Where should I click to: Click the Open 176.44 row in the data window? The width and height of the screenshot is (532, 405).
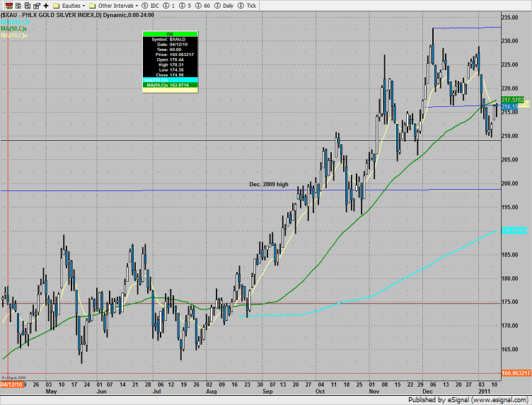coord(170,59)
